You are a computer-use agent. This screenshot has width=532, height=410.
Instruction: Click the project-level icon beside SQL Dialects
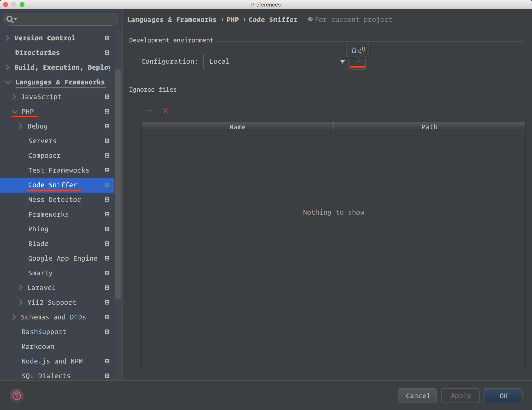[x=107, y=376]
